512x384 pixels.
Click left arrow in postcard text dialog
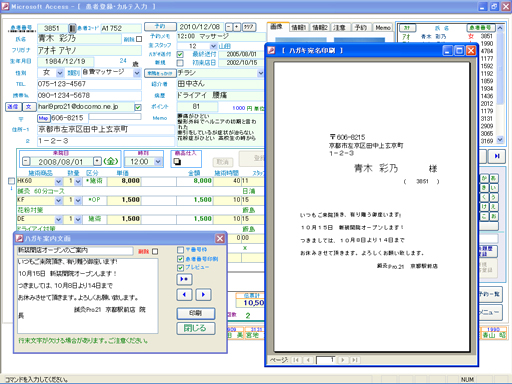click(184, 295)
